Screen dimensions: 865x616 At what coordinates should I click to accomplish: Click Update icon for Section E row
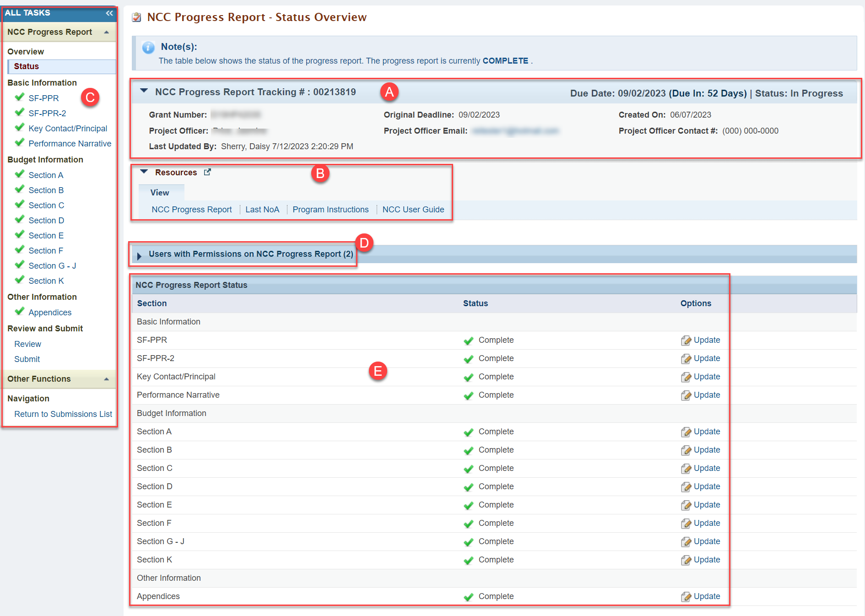tap(686, 505)
